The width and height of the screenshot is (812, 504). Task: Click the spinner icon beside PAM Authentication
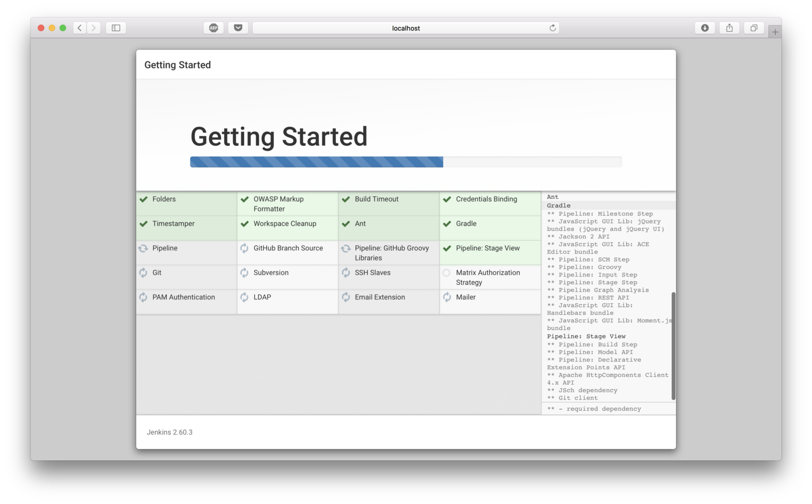coord(144,297)
